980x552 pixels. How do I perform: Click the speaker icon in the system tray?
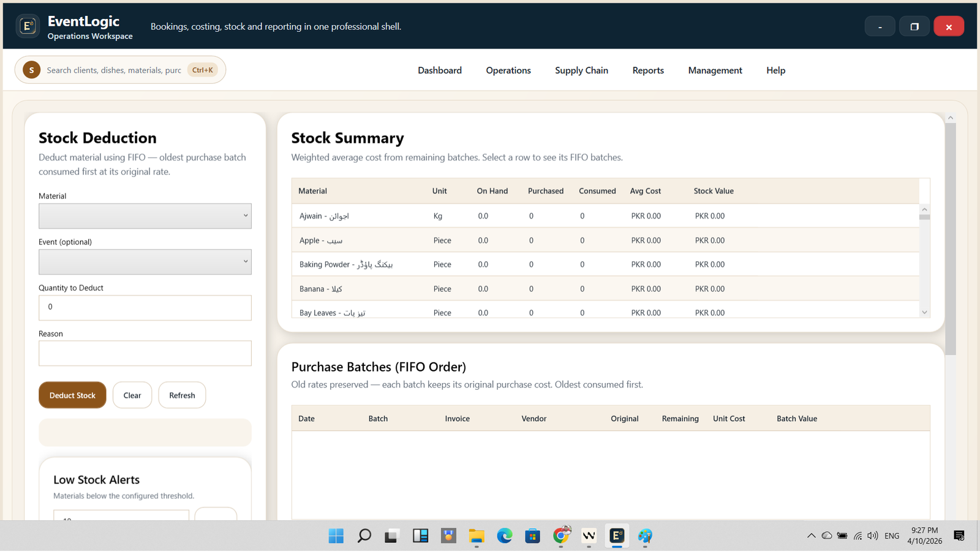[x=872, y=535]
